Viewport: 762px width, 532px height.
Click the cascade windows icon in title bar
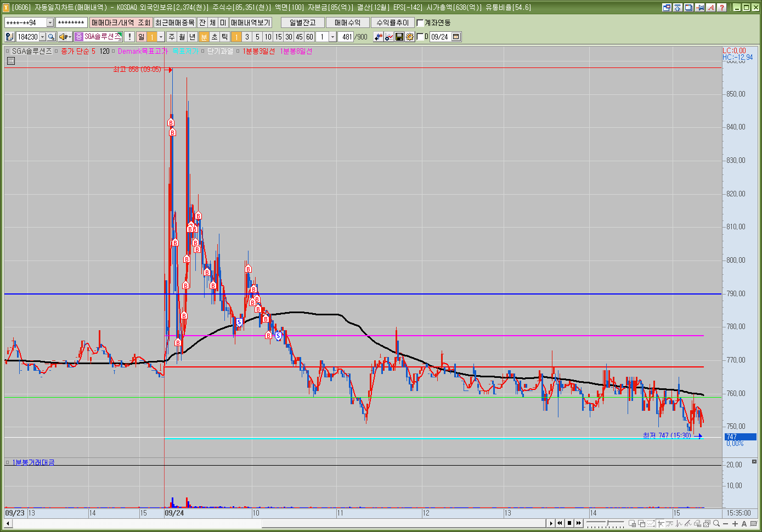point(688,7)
